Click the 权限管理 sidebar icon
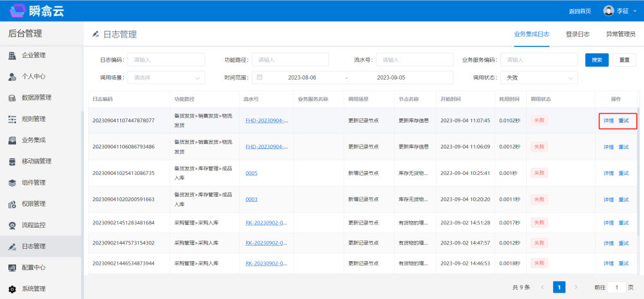This screenshot has height=299, width=644. click(12, 204)
